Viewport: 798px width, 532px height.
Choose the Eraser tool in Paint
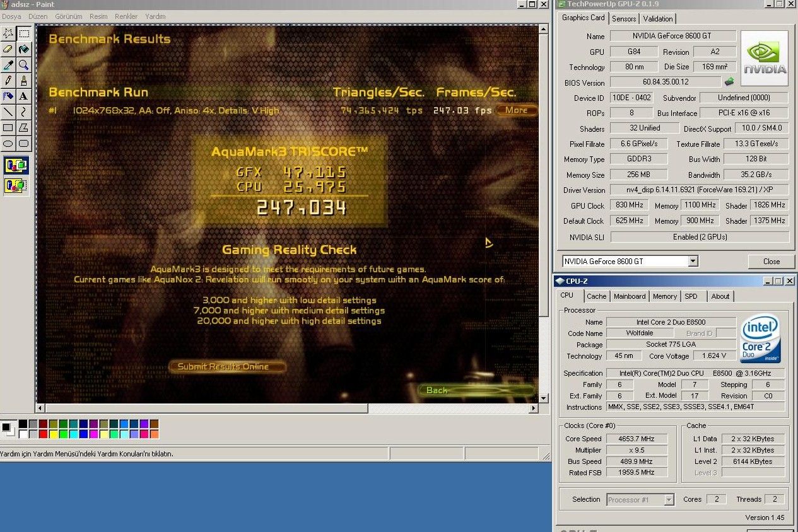[8, 49]
